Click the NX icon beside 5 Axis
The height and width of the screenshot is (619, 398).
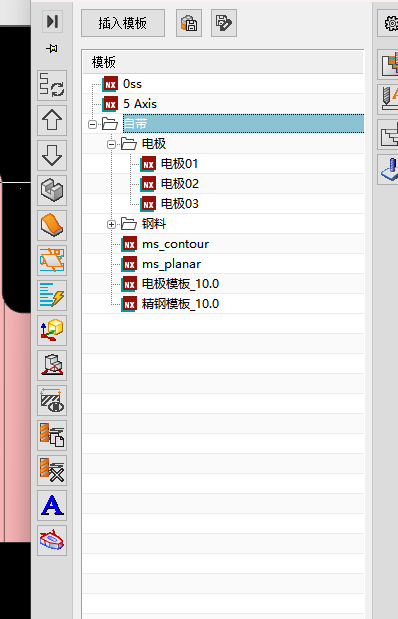110,104
